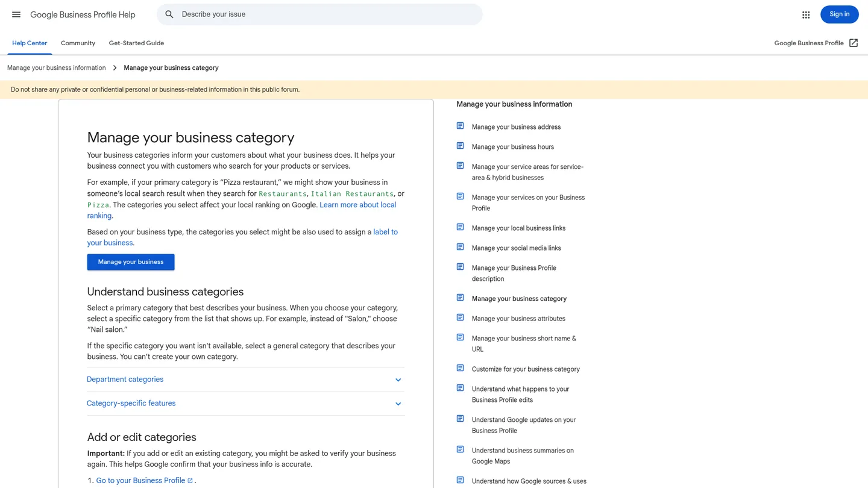868x488 pixels.
Task: Click the article icon beside Customize for your business category
Action: tap(460, 368)
